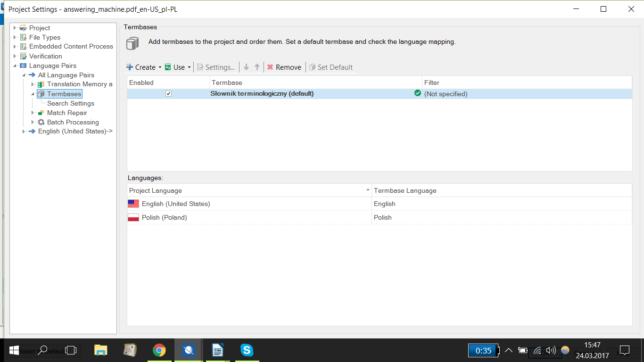Click the red Remove termbase icon
This screenshot has width=644, height=362.
(270, 67)
